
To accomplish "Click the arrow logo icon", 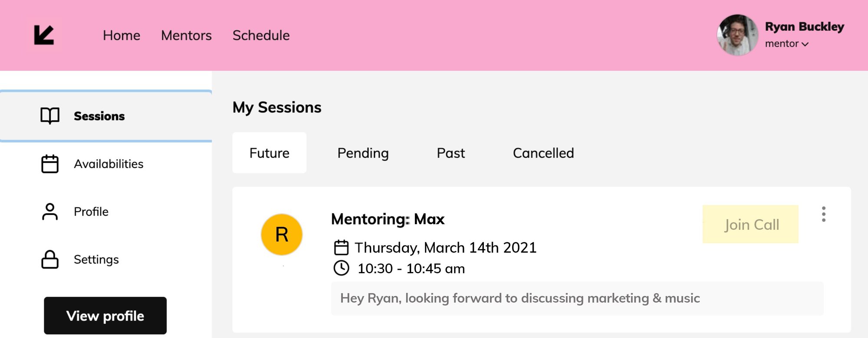I will [44, 35].
